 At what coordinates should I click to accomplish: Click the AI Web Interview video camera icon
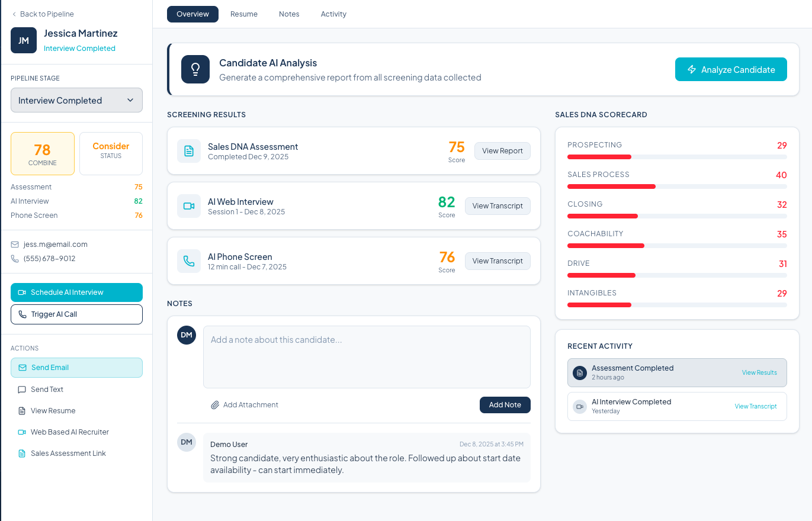(189, 206)
